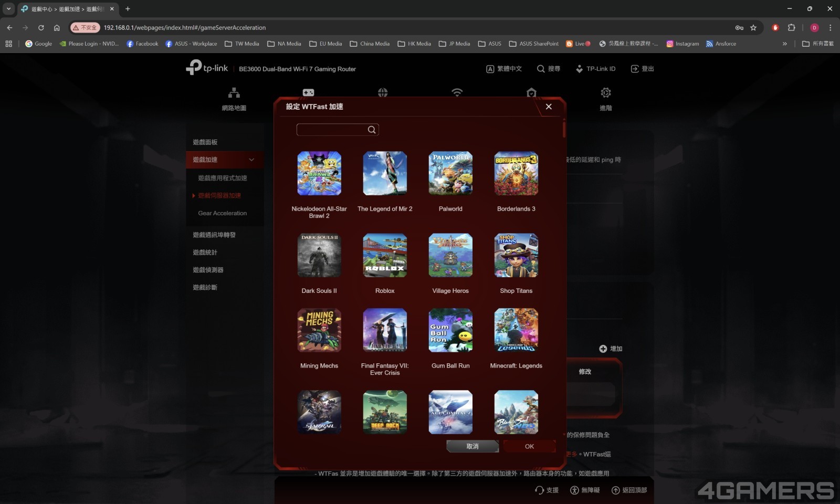Bookmark this page with the star icon
The image size is (840, 504).
point(753,28)
